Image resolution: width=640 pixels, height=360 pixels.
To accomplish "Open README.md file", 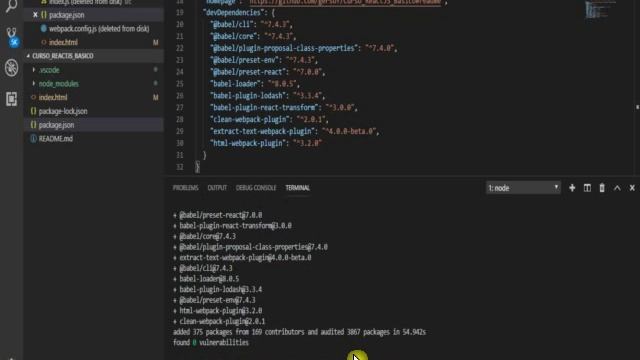I will 56,139.
